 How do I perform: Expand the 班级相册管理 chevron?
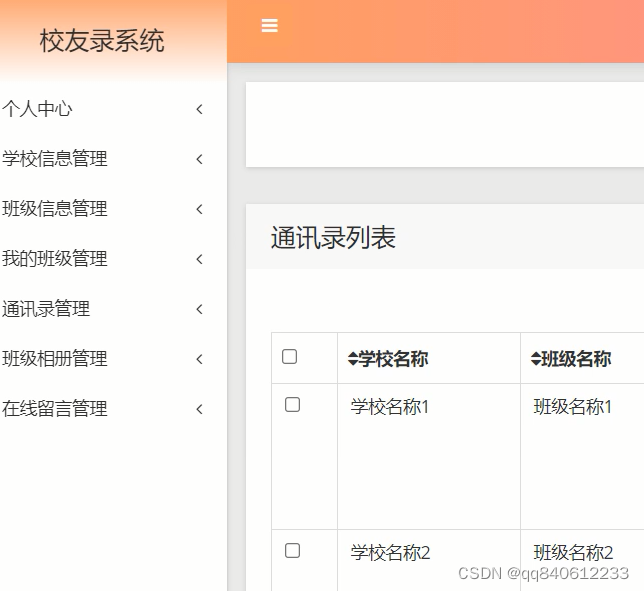click(199, 359)
